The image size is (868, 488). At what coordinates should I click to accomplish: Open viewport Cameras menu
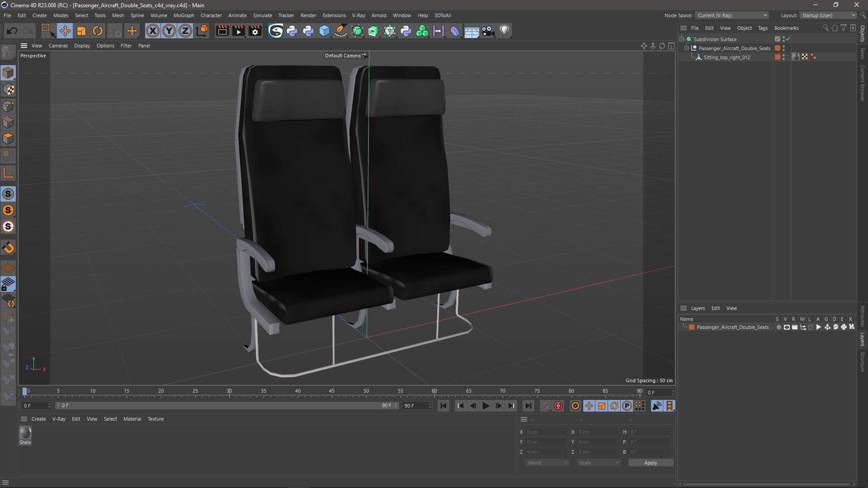coord(58,46)
